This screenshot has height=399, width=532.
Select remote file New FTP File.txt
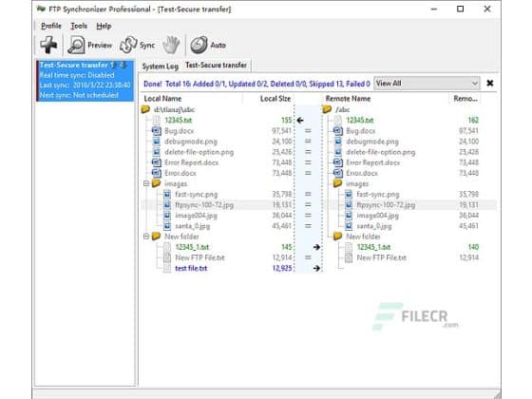click(381, 257)
